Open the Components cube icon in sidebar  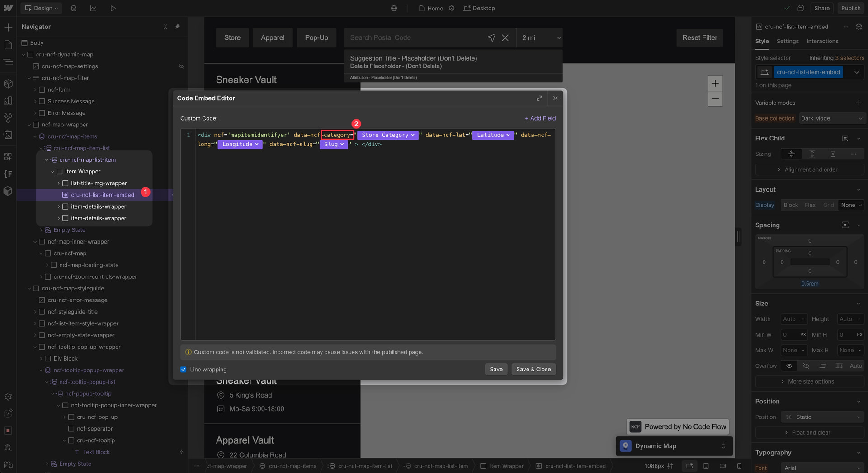8,84
